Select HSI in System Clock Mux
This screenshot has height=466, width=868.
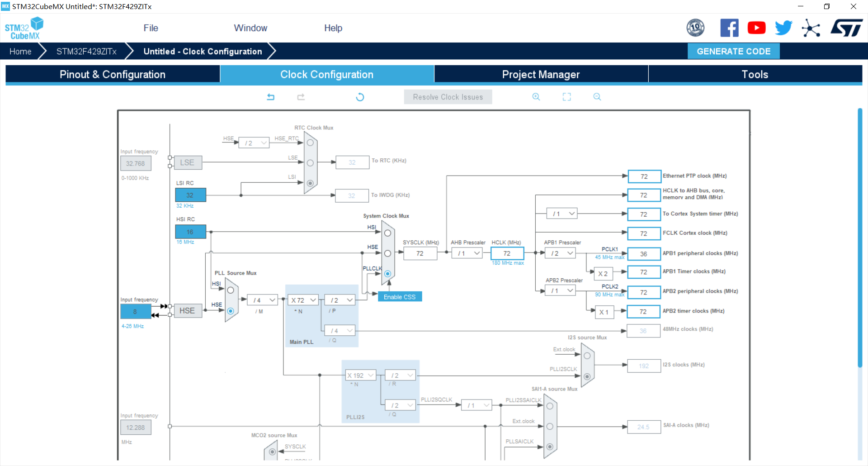387,233
